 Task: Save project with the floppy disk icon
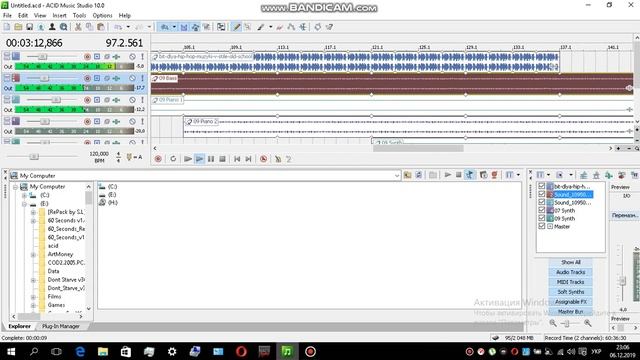pos(29,27)
